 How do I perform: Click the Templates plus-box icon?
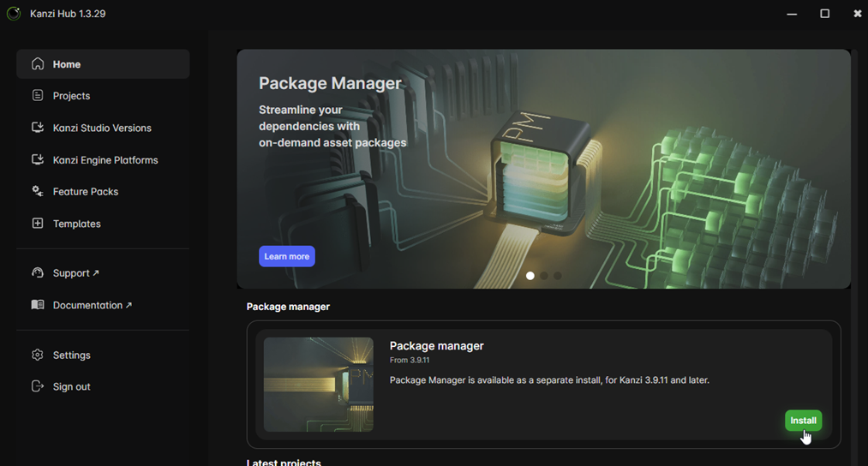coord(38,223)
